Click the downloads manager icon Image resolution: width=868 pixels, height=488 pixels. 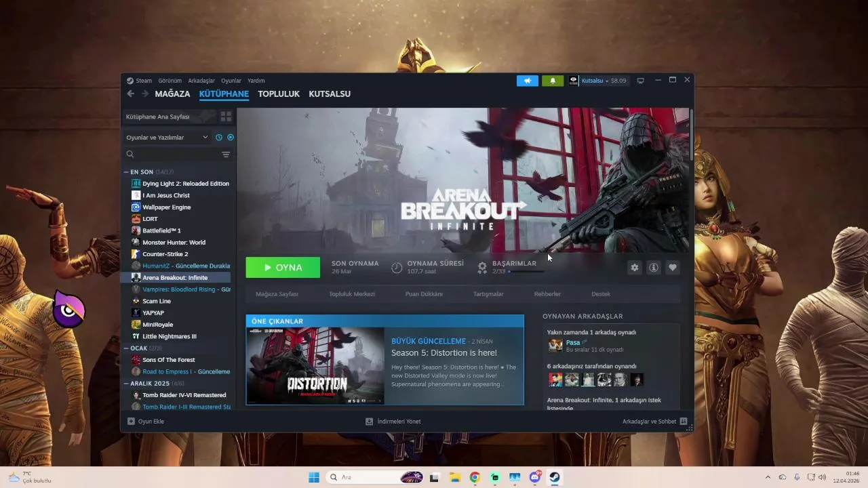click(369, 422)
